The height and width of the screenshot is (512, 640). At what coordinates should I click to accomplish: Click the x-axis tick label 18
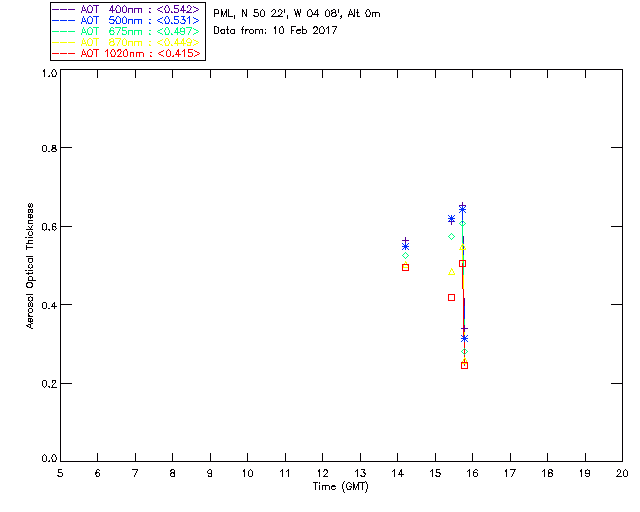tap(547, 473)
